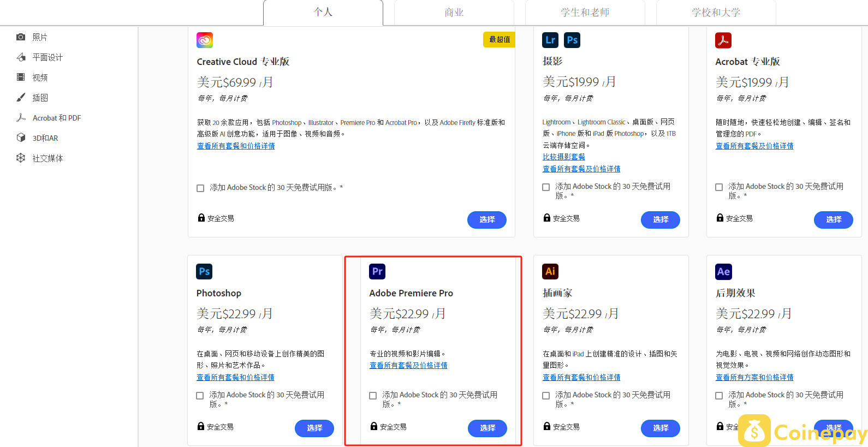Viewport: 868px width, 447px height.
Task: Enable Adobe Stock trial for Creative Cloud 专业版
Action: 200,188
